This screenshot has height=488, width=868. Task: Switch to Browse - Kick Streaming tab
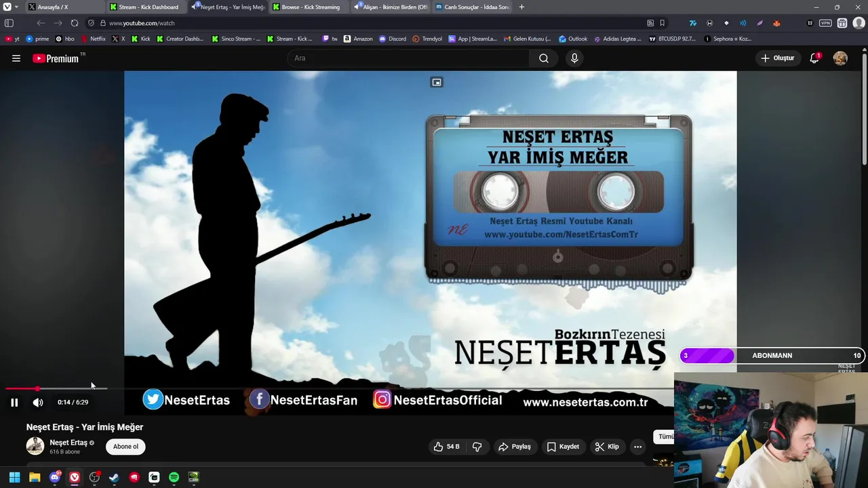tap(309, 7)
